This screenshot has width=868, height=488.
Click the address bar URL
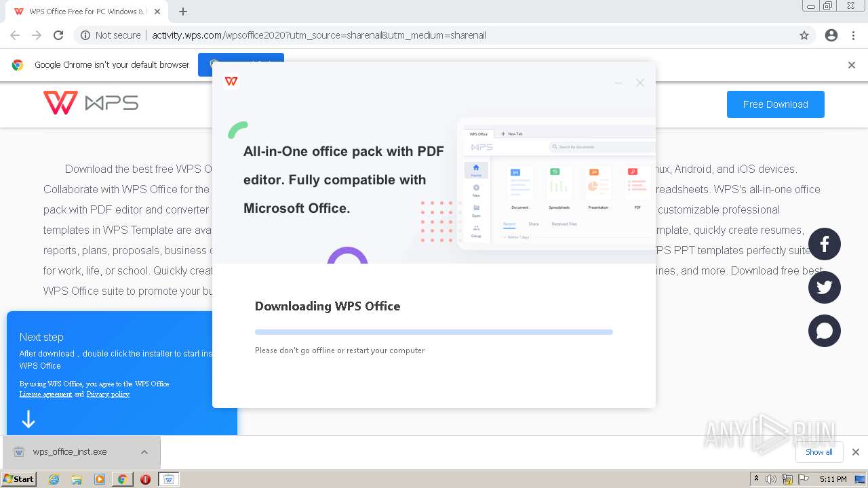point(319,35)
